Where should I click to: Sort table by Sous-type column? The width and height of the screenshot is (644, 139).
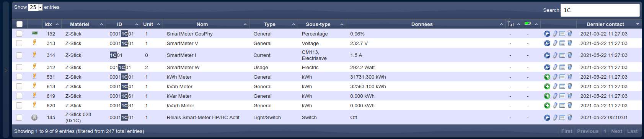pyautogui.click(x=321, y=24)
